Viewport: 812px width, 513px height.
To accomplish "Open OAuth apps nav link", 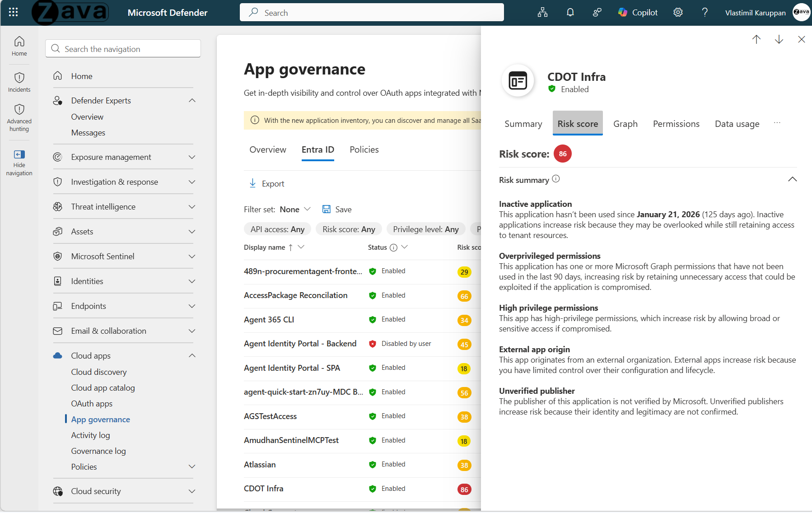I will [x=92, y=404].
